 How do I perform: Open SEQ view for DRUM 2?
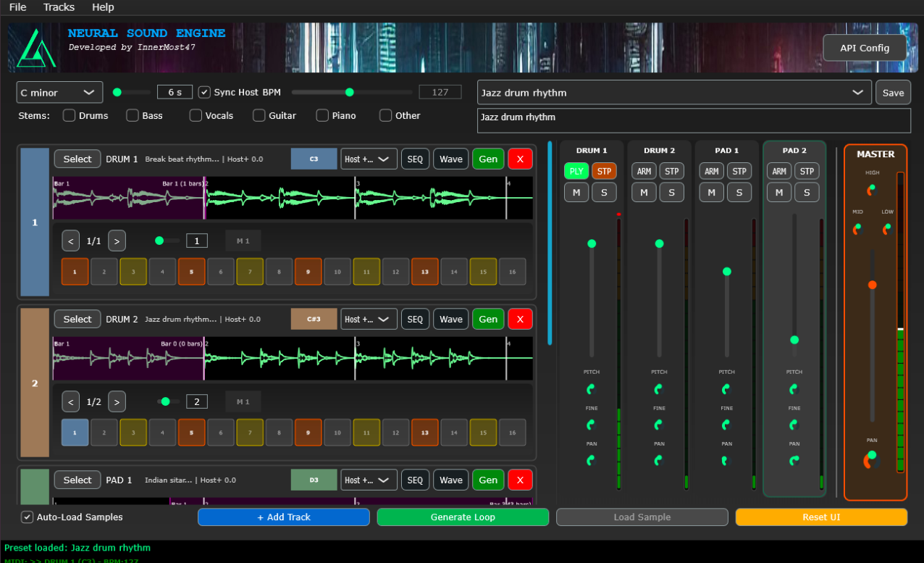415,320
